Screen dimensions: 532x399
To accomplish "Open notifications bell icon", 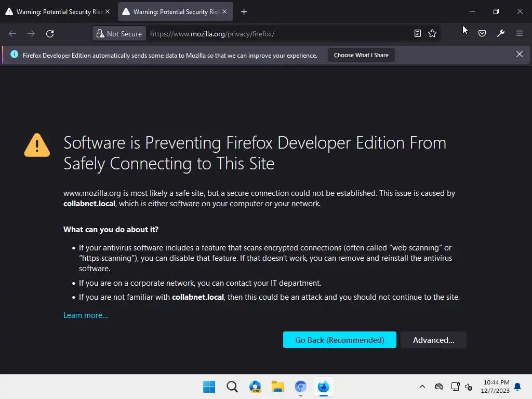I will click(x=518, y=387).
